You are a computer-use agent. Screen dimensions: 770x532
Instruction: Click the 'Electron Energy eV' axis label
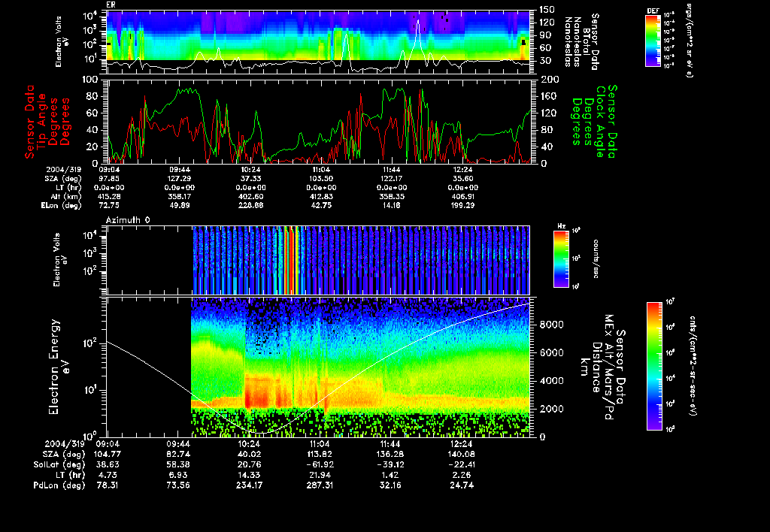tap(59, 367)
